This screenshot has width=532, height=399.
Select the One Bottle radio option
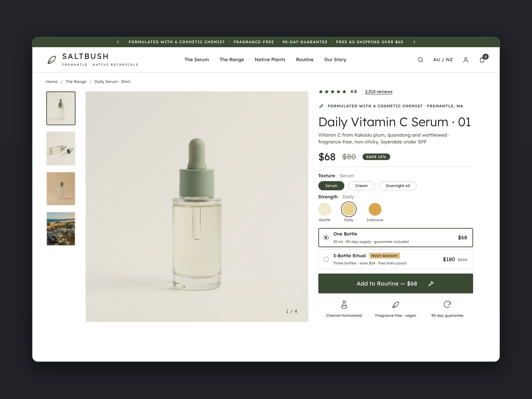(326, 238)
